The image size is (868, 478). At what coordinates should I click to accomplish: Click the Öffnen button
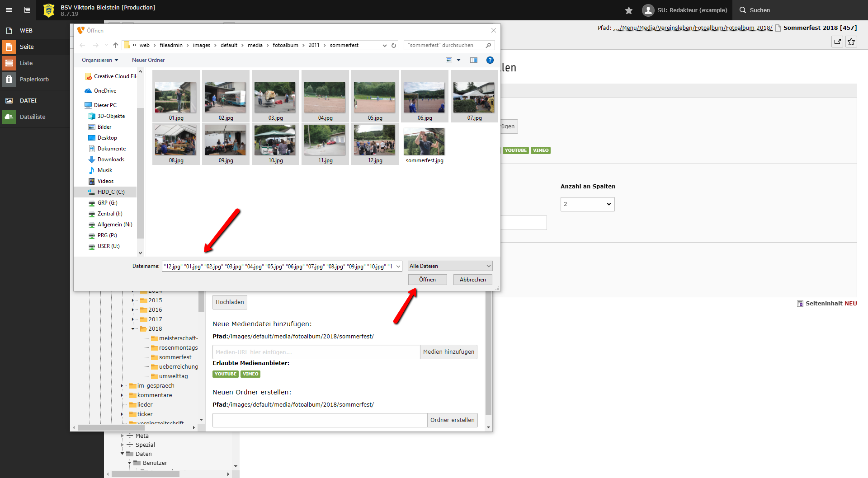pos(427,280)
